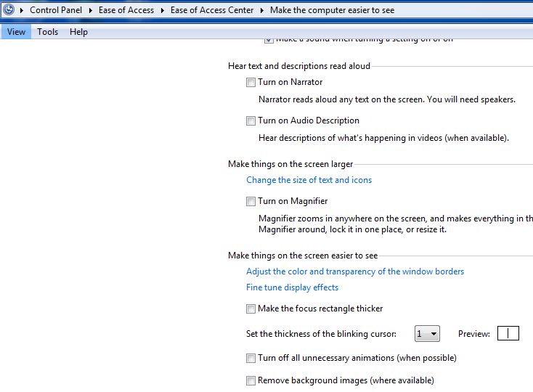Check Remove background images option
This screenshot has height=392, width=533.
pos(251,381)
